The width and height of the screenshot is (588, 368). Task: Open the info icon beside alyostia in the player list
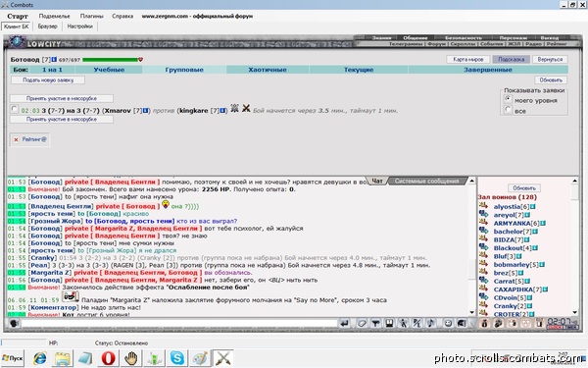click(x=533, y=206)
